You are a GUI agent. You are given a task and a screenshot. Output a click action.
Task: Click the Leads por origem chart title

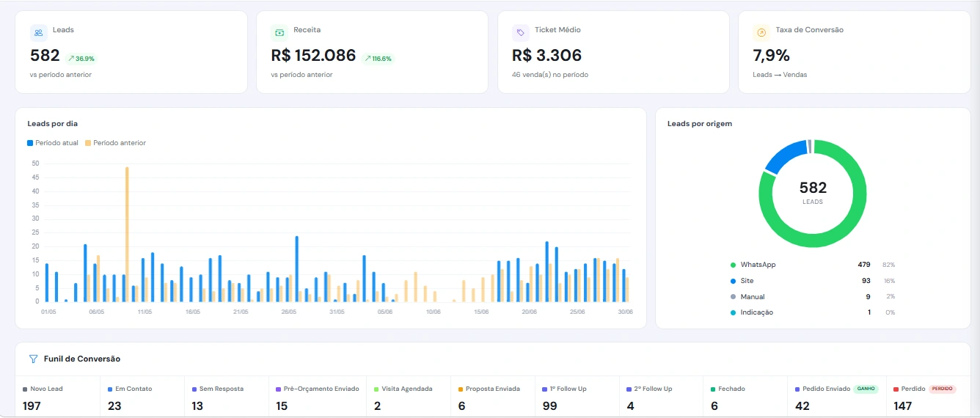pyautogui.click(x=700, y=124)
